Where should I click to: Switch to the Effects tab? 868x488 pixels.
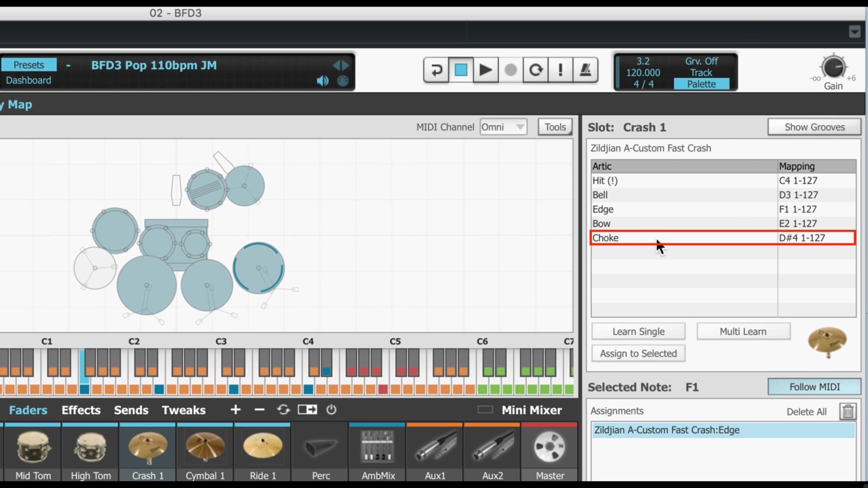point(81,410)
